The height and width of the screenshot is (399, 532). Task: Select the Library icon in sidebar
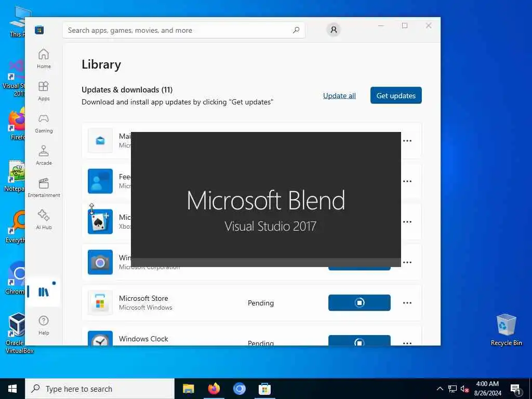click(44, 292)
